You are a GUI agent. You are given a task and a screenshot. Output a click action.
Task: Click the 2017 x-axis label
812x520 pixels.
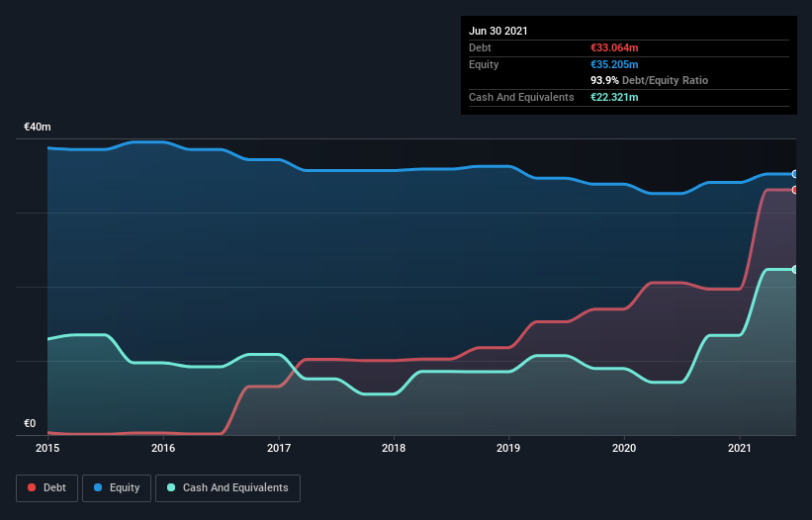coord(279,448)
